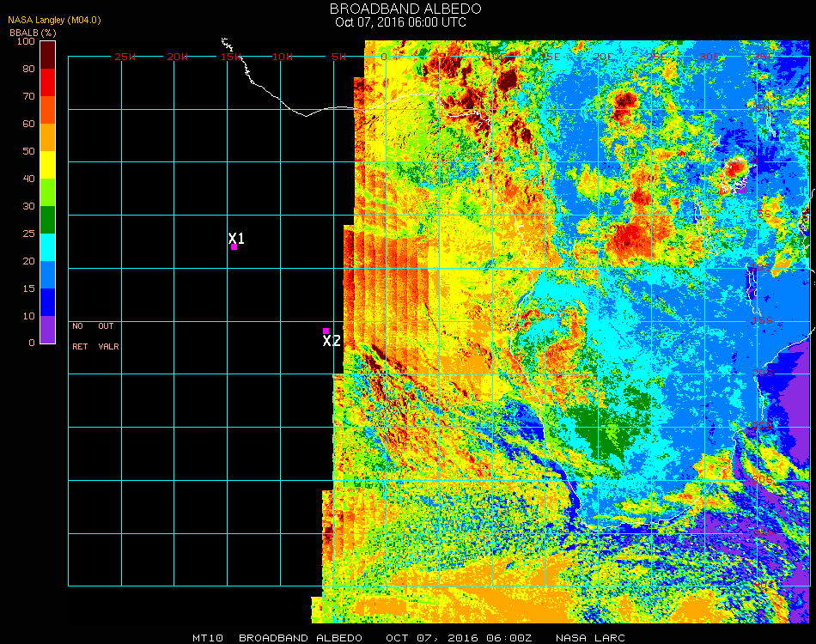Choose the orange 50-60% legend swatch
This screenshot has width=816, height=644.
tap(48, 137)
